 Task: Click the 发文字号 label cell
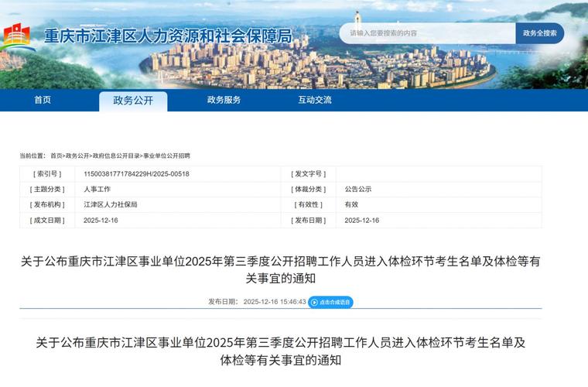click(308, 174)
